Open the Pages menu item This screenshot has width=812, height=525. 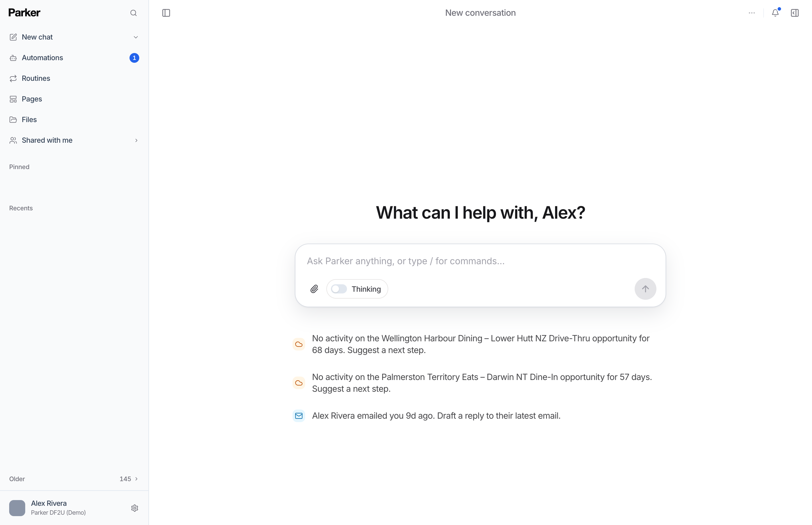(74, 99)
